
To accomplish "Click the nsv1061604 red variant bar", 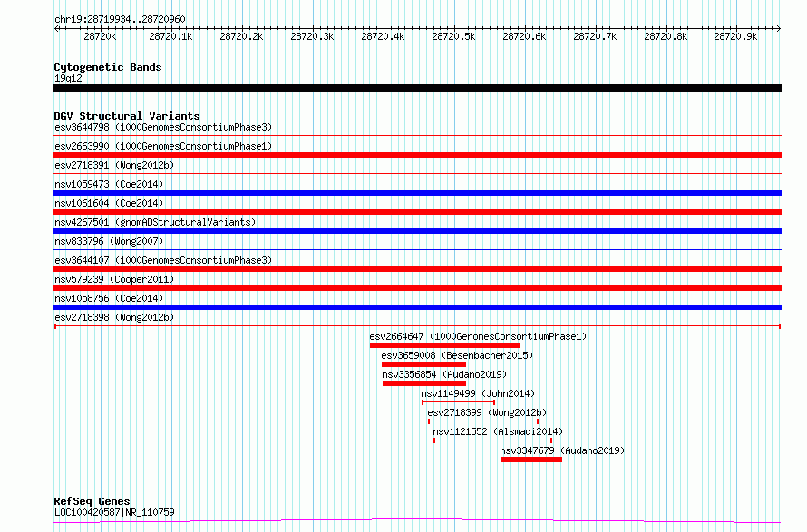I will pos(417,212).
